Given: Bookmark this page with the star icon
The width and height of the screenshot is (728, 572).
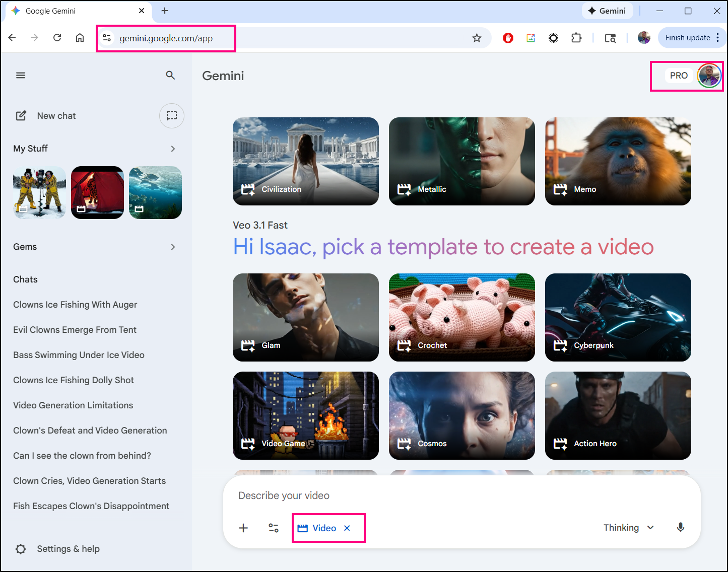Looking at the screenshot, I should [477, 38].
